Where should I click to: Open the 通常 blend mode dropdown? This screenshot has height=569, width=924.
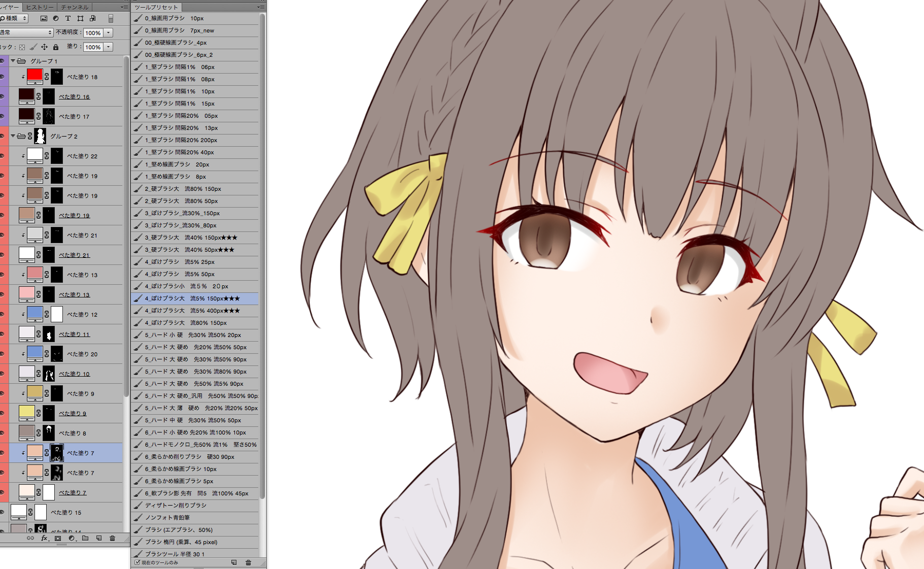pos(25,32)
